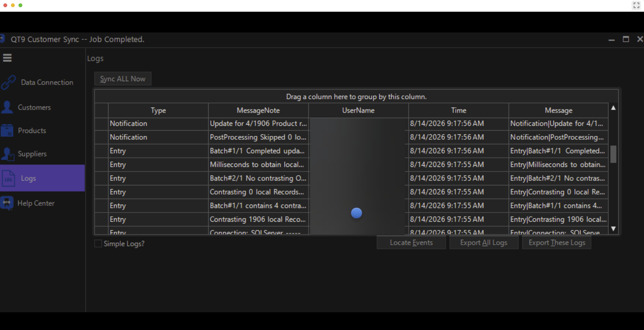Click 'Entry|Batch#1/1 Completed...' Message cell

tap(558, 151)
